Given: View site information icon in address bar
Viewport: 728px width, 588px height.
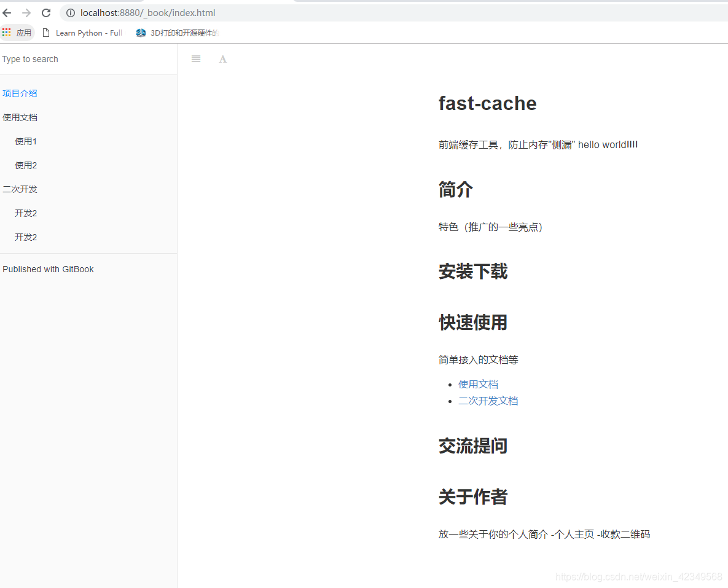Looking at the screenshot, I should [71, 13].
